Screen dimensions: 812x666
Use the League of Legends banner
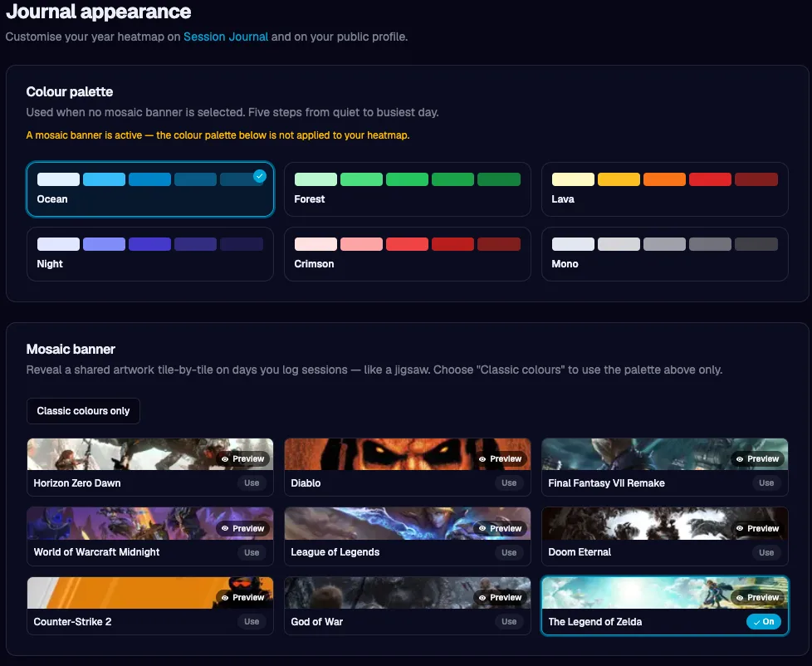[509, 552]
